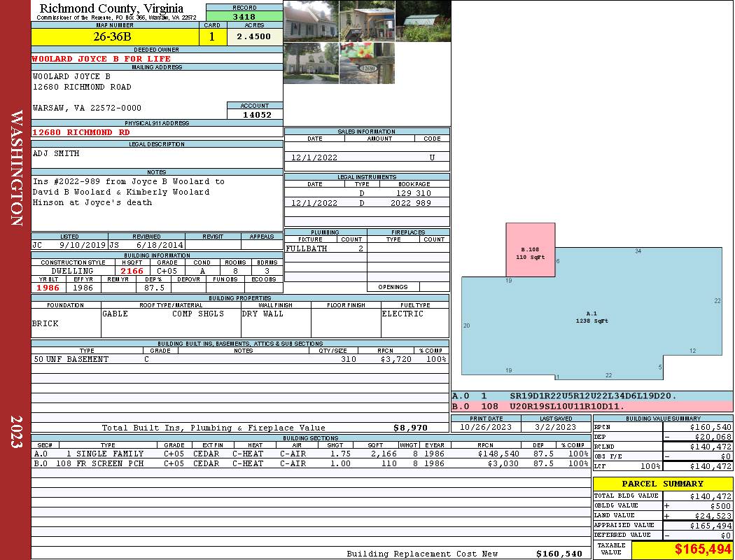Click the account number 14052
Viewport: 735px width, 560px height.
(x=255, y=114)
